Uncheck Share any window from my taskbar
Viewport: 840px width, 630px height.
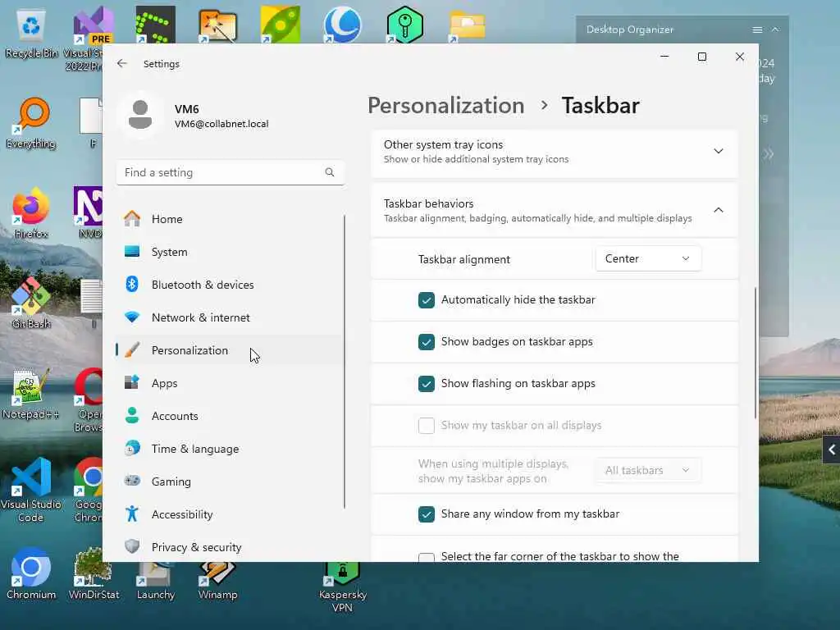point(427,514)
